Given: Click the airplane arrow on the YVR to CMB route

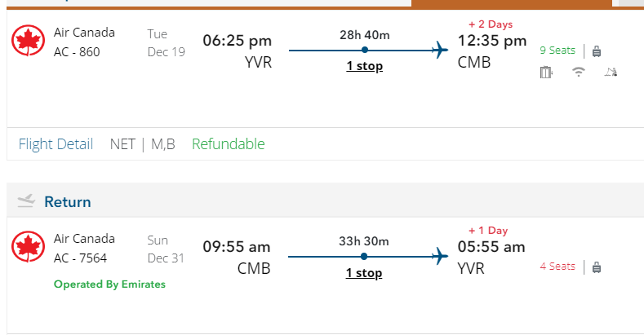Looking at the screenshot, I should 441,51.
